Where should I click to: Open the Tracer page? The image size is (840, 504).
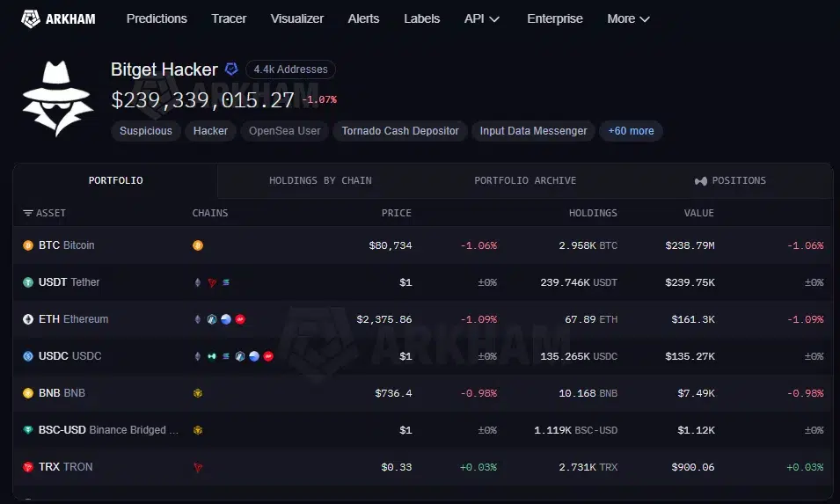tap(229, 18)
